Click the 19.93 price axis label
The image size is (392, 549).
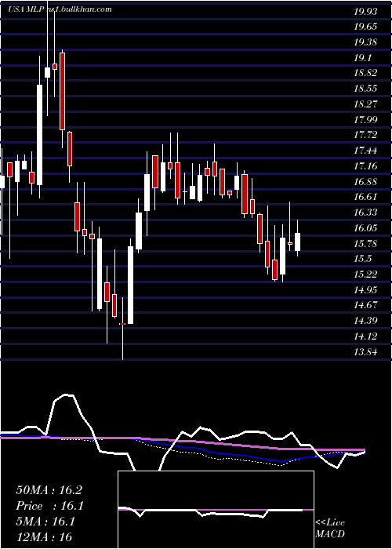(x=366, y=12)
